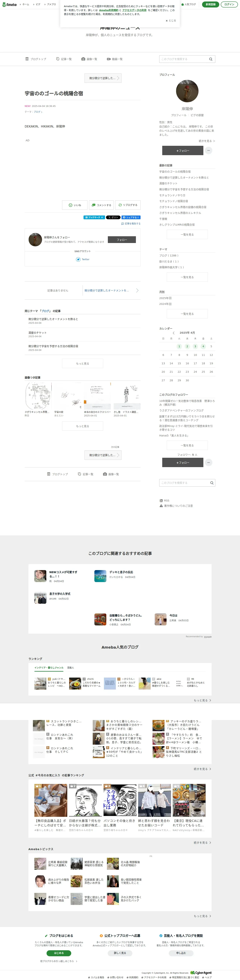Click the コメントする button
This screenshot has height=980, width=240.
[101, 205]
